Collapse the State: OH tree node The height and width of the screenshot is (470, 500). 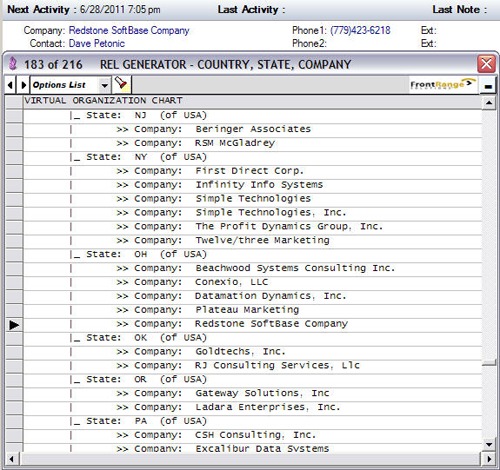tap(76, 255)
